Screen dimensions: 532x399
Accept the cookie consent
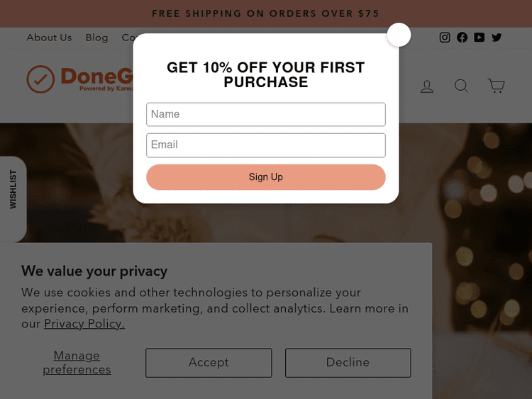point(209,362)
